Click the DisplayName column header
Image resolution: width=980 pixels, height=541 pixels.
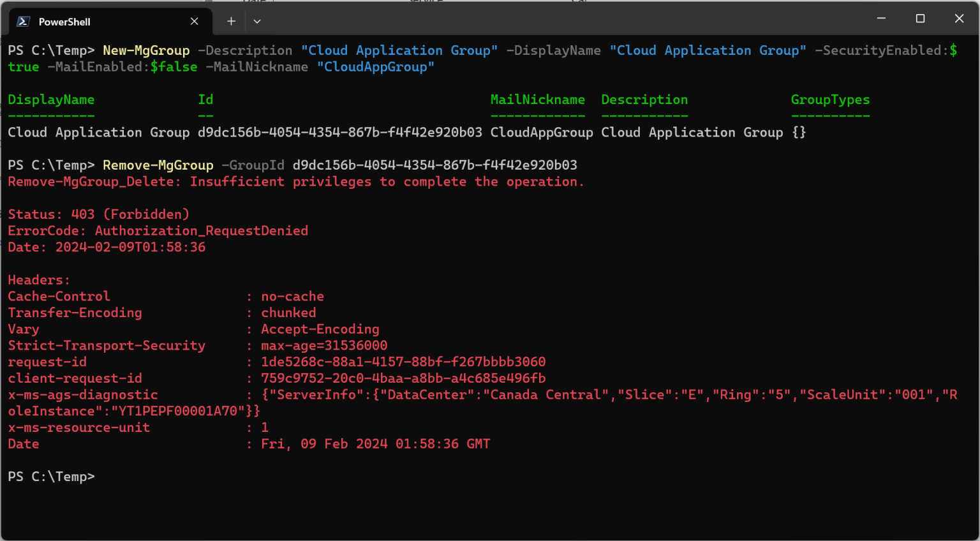coord(51,100)
